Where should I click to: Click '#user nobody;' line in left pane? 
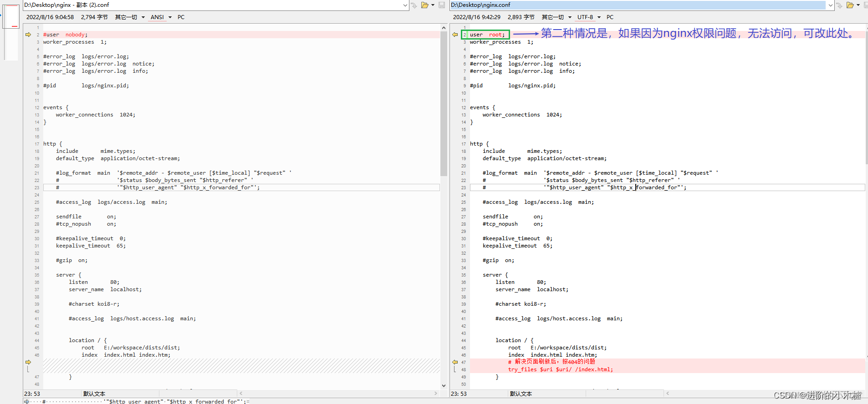(x=66, y=35)
